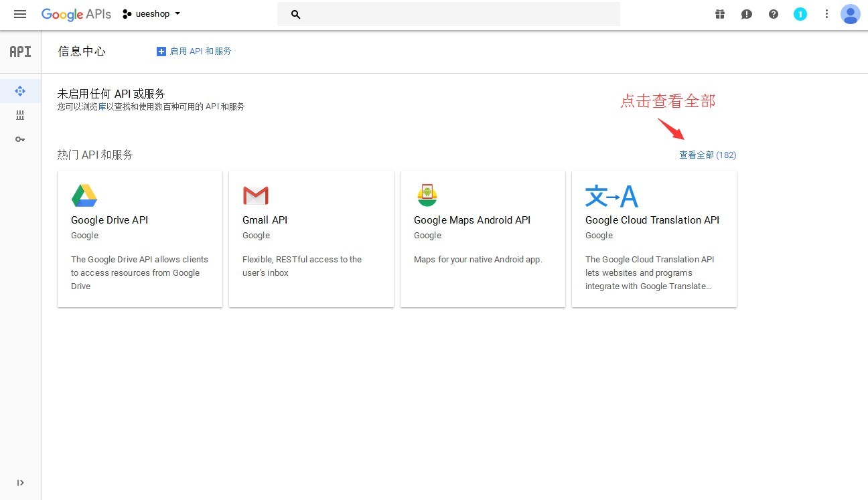Click the 热门 API 和服务 heading

pos(95,155)
